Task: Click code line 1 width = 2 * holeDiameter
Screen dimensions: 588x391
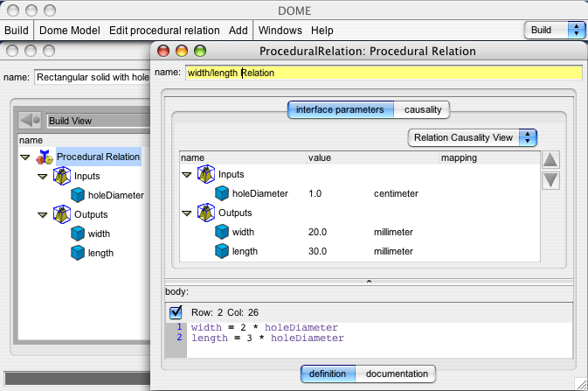Action: point(265,327)
